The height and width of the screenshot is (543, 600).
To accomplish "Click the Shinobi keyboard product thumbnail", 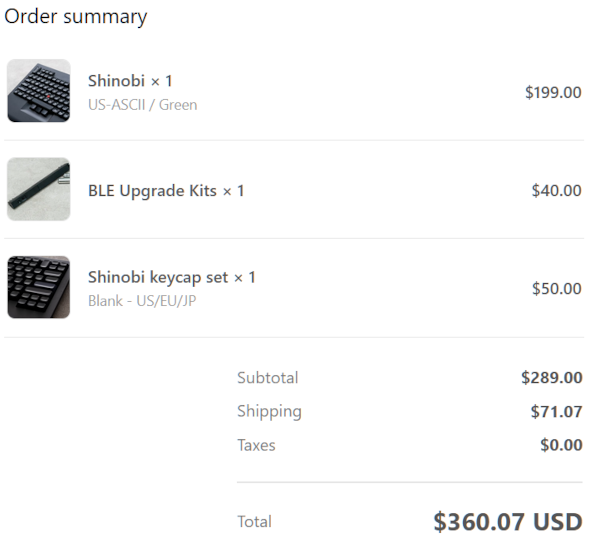I will (x=39, y=91).
